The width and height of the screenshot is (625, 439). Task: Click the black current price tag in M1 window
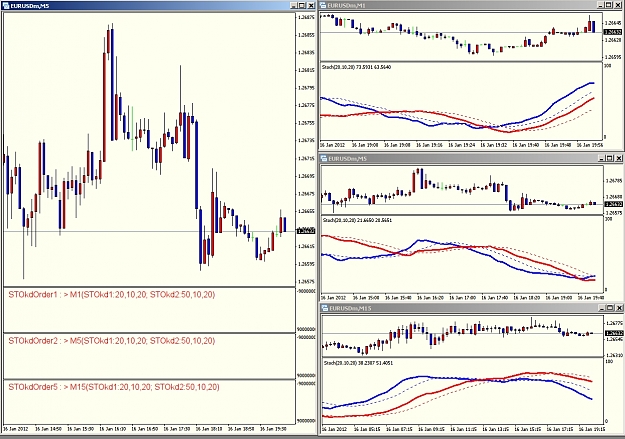coord(613,32)
